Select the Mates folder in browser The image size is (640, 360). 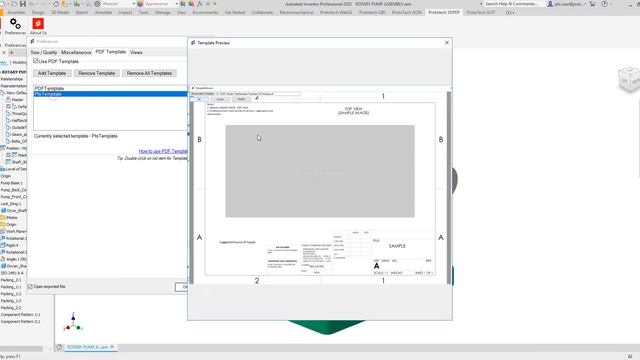click(x=9, y=218)
